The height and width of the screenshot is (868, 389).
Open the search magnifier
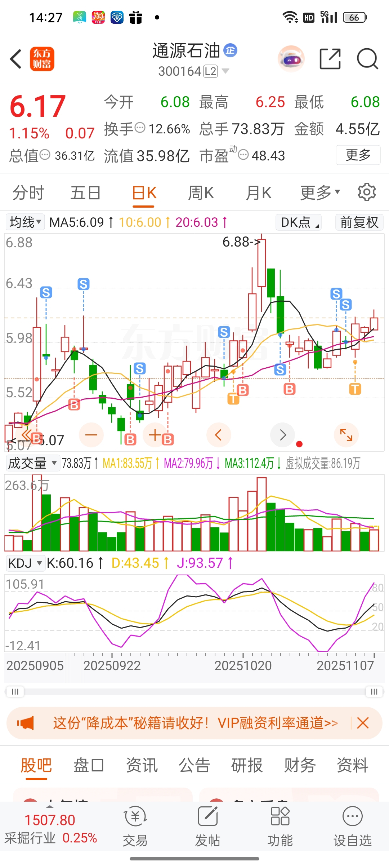click(x=367, y=59)
